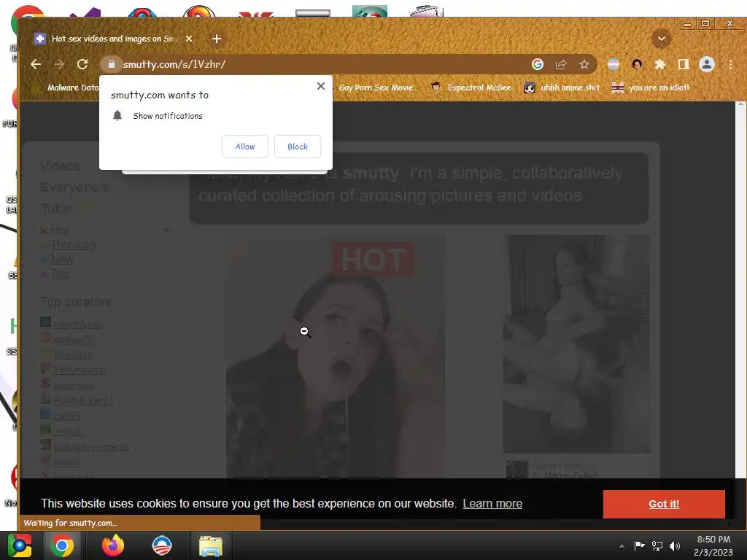Open the round emblem icon in taskbar
Image resolution: width=747 pixels, height=560 pixels.
coord(161,545)
